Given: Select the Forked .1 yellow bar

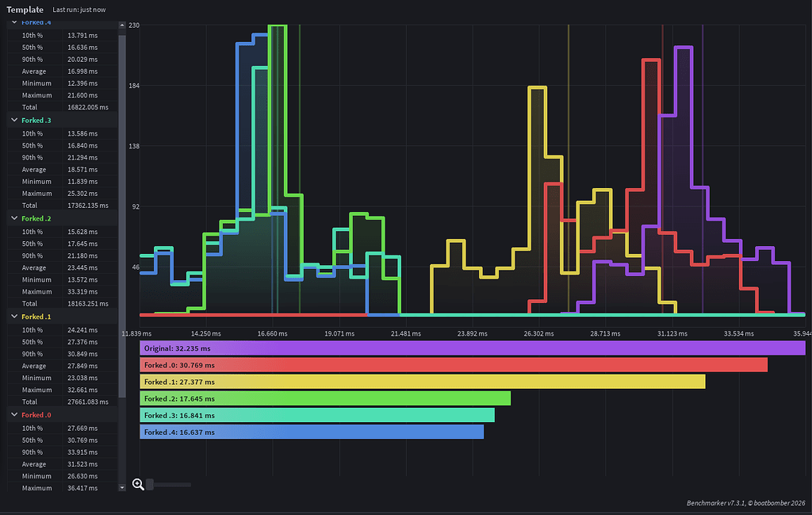Looking at the screenshot, I should [422, 382].
